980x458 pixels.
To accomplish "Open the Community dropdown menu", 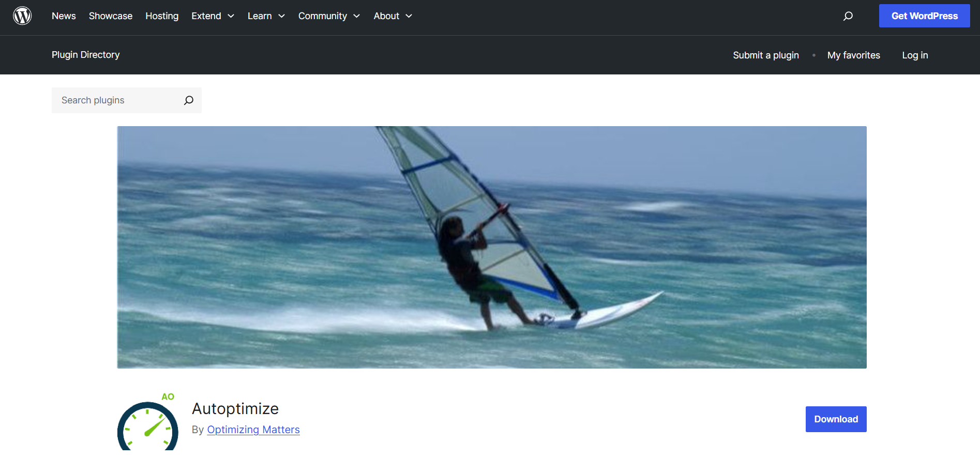I will pos(329,16).
